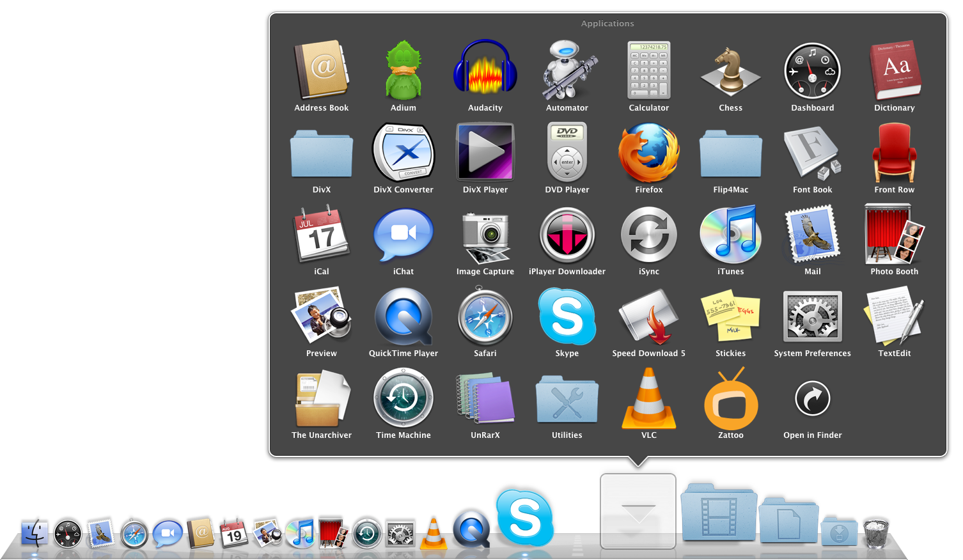Image resolution: width=963 pixels, height=560 pixels.
Task: Start the Chess application
Action: [731, 70]
